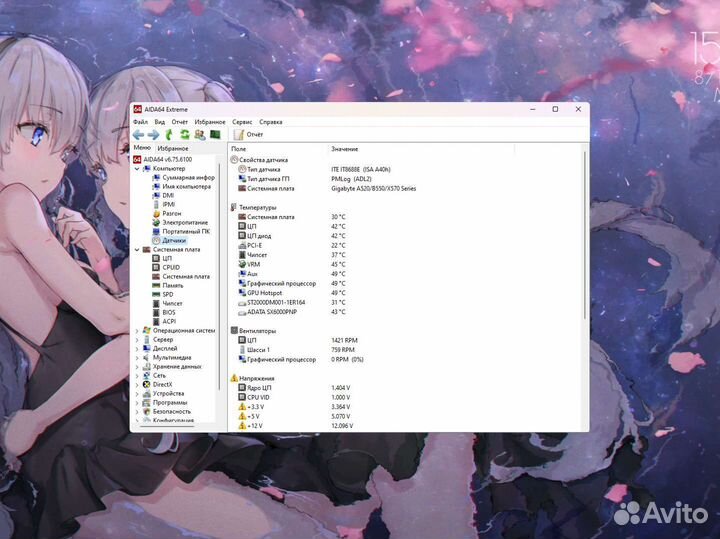Image resolution: width=720 pixels, height=539 pixels.
Task: Expand the Программы tree node
Action: [137, 403]
